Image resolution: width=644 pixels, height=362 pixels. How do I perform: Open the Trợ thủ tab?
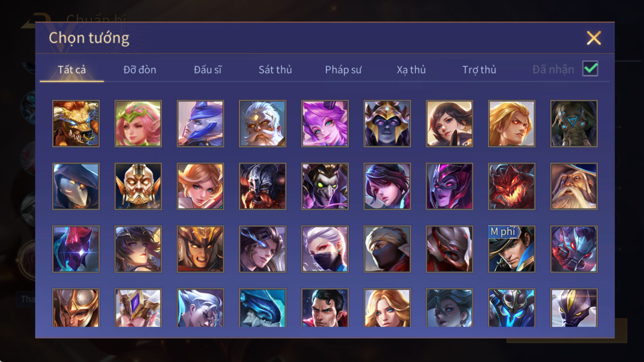tap(479, 70)
